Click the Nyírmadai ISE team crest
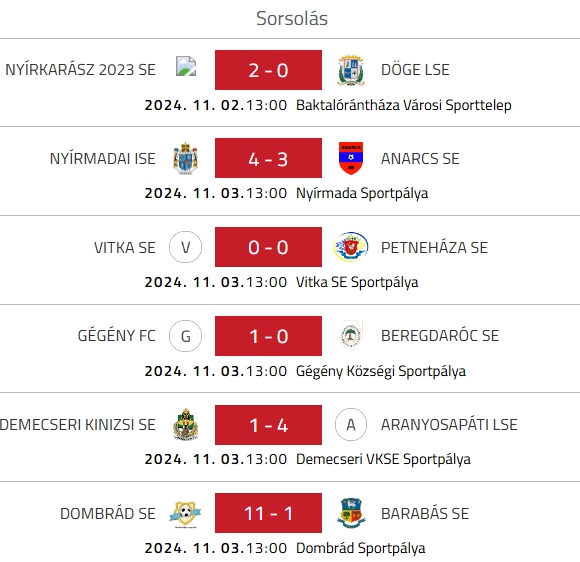 pyautogui.click(x=185, y=158)
